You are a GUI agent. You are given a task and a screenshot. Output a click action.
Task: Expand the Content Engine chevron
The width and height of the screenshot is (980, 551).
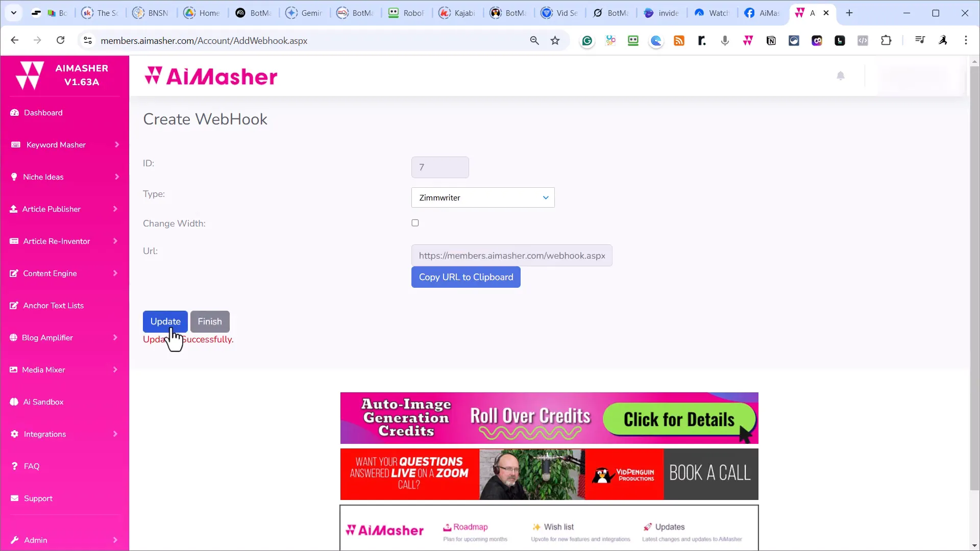coord(115,273)
